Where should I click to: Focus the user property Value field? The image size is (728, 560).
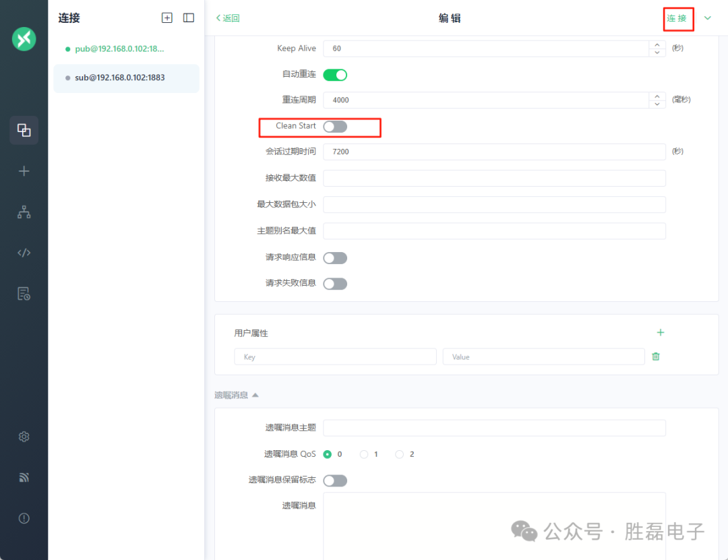(544, 356)
